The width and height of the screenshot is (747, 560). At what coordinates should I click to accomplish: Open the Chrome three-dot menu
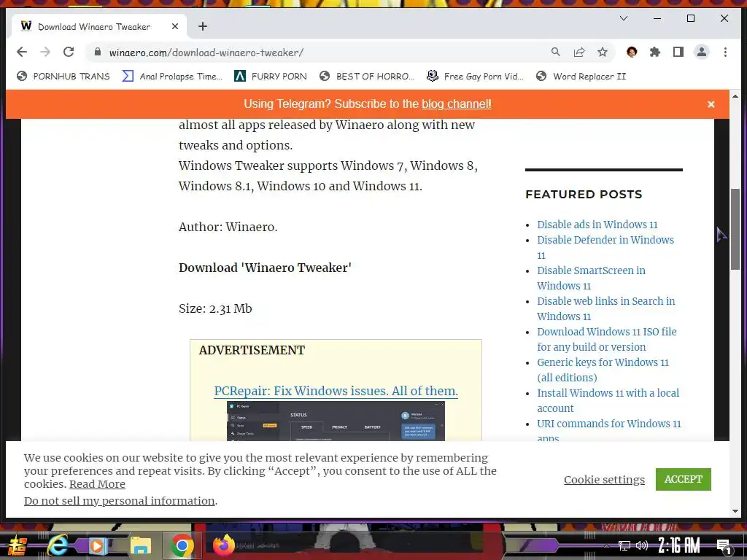[x=725, y=52]
